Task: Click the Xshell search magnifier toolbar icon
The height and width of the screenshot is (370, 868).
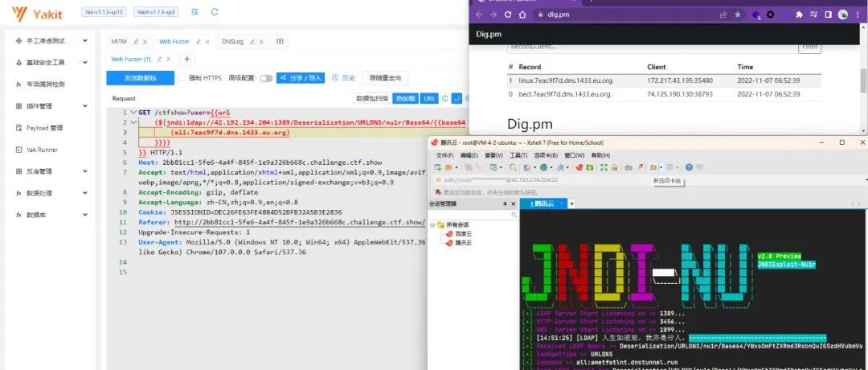Action: (x=513, y=167)
